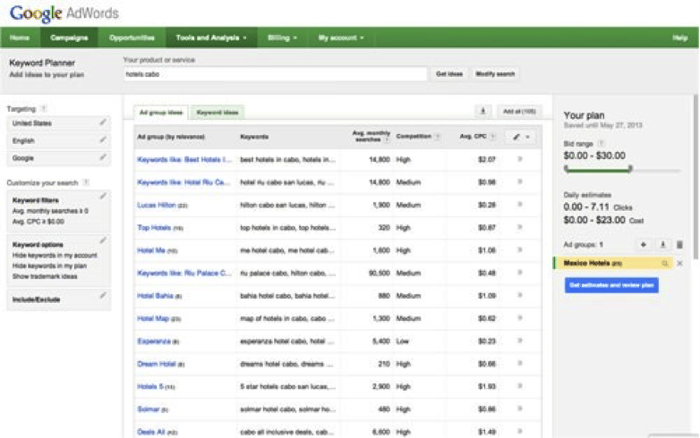Open the table columns pencil dropdown
The image size is (700, 438).
(521, 137)
